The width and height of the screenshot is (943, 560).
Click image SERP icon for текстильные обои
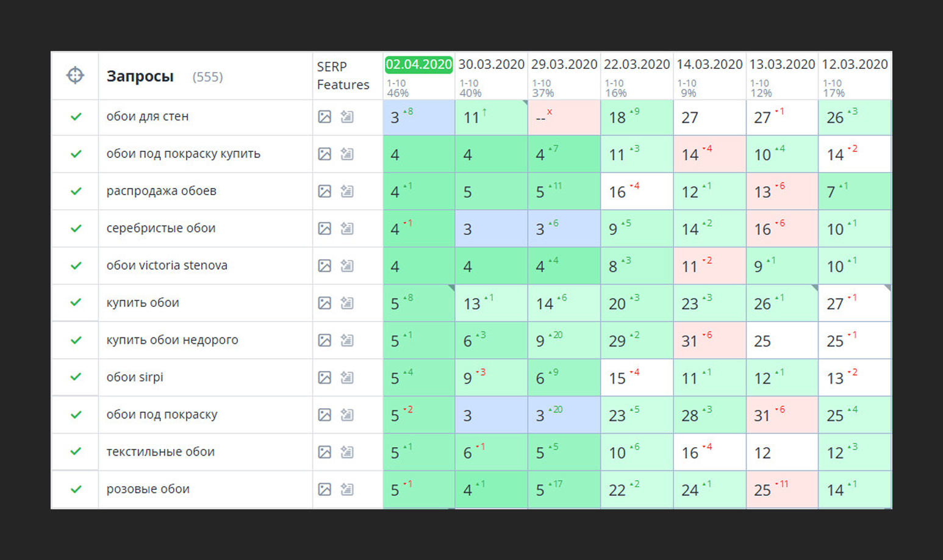pos(324,451)
